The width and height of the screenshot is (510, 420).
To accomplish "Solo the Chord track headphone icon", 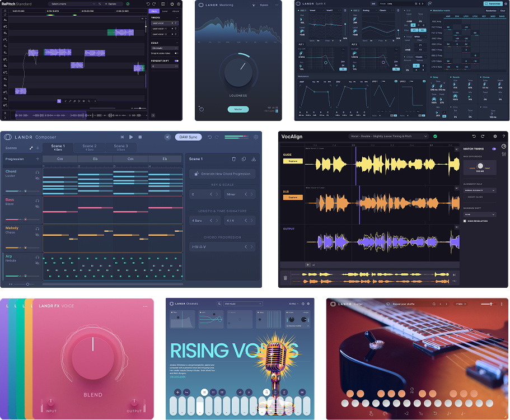I will (x=38, y=172).
